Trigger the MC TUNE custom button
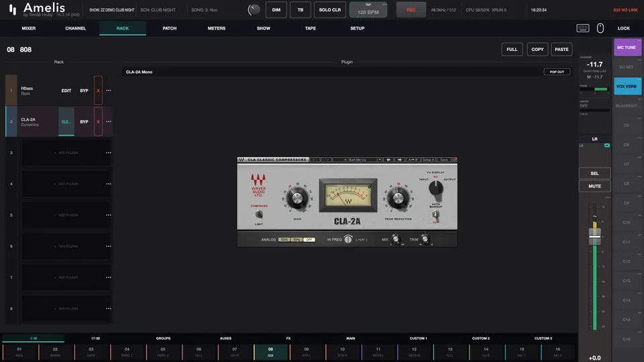This screenshot has height=362, width=644. (x=627, y=47)
